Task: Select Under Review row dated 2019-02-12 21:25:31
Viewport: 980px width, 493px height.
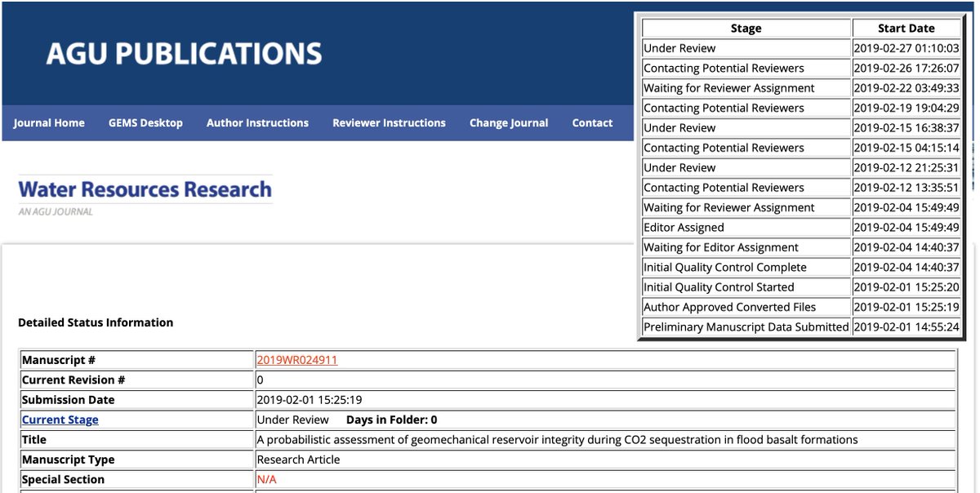Action: tap(802, 168)
